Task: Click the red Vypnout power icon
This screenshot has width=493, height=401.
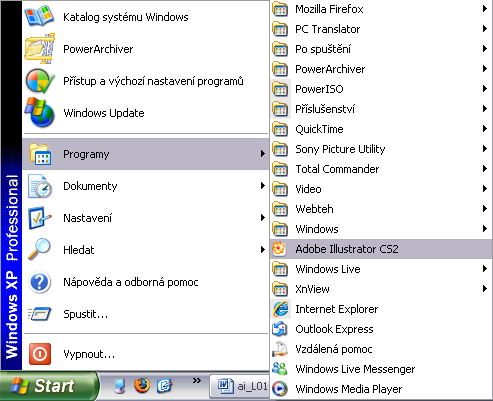Action: [40, 354]
